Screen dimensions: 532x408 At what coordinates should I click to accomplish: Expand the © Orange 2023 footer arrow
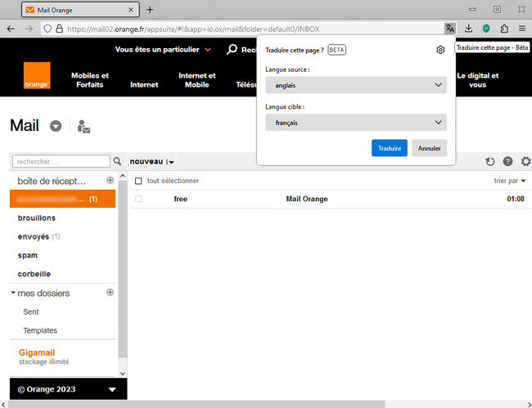[x=112, y=389]
